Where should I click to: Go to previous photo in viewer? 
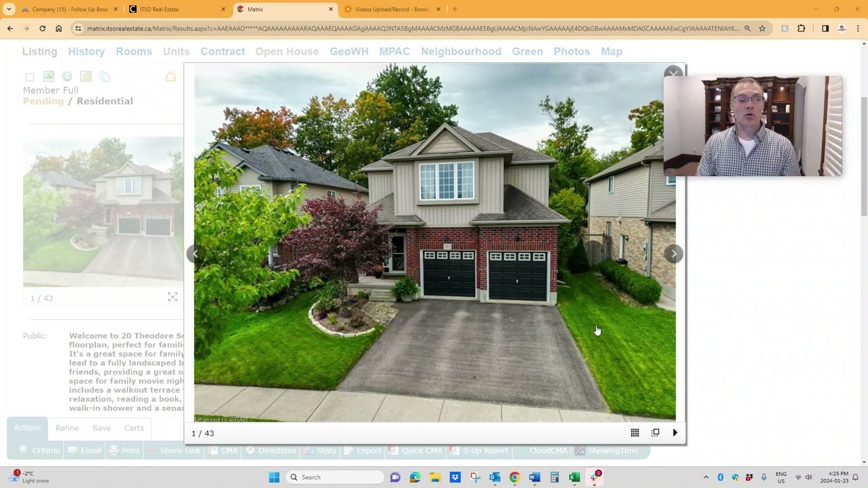[195, 253]
